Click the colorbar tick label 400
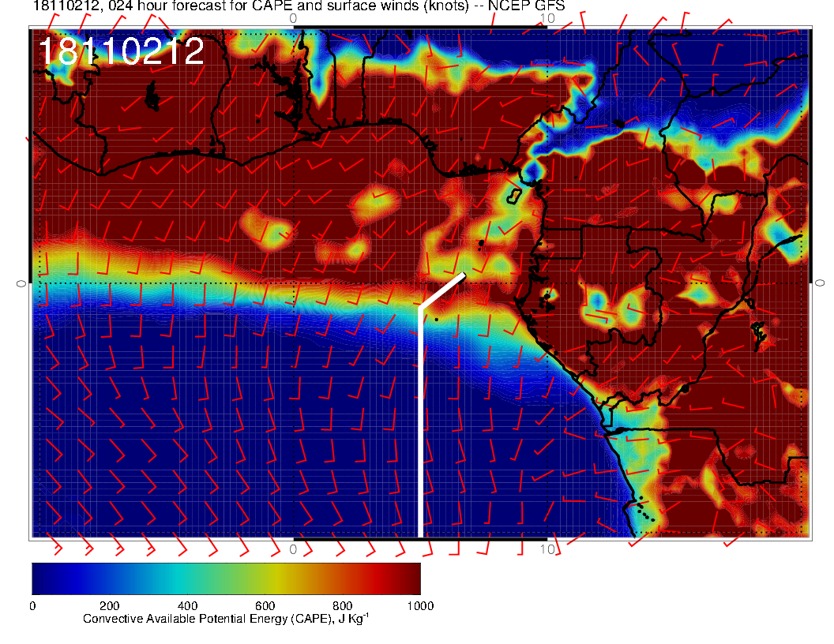This screenshot has width=834, height=644. [x=187, y=606]
